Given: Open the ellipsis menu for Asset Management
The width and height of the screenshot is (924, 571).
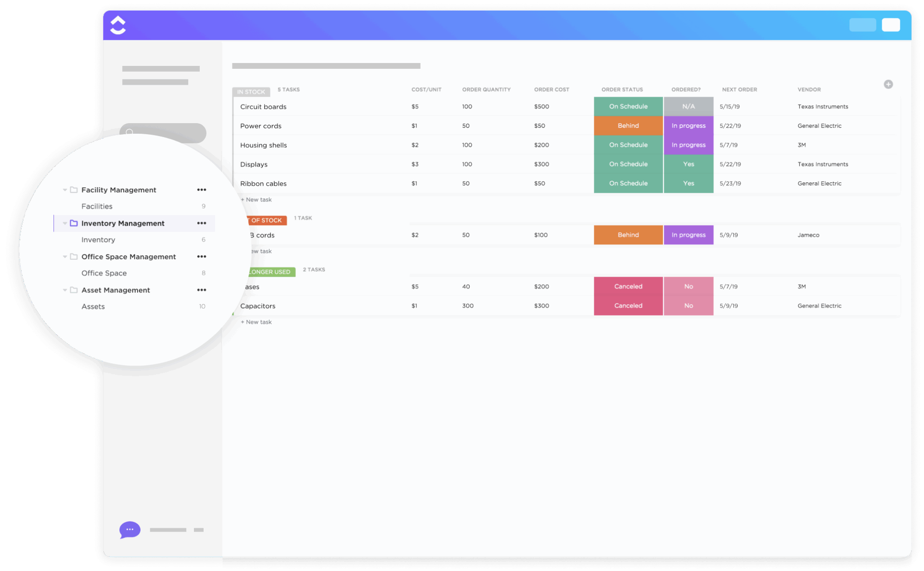Looking at the screenshot, I should coord(202,290).
